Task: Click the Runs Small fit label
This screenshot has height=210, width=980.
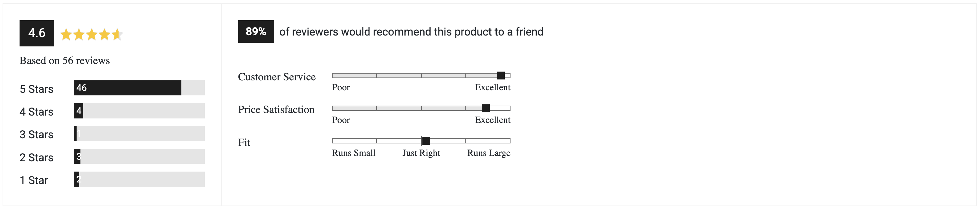Action: pyautogui.click(x=354, y=153)
